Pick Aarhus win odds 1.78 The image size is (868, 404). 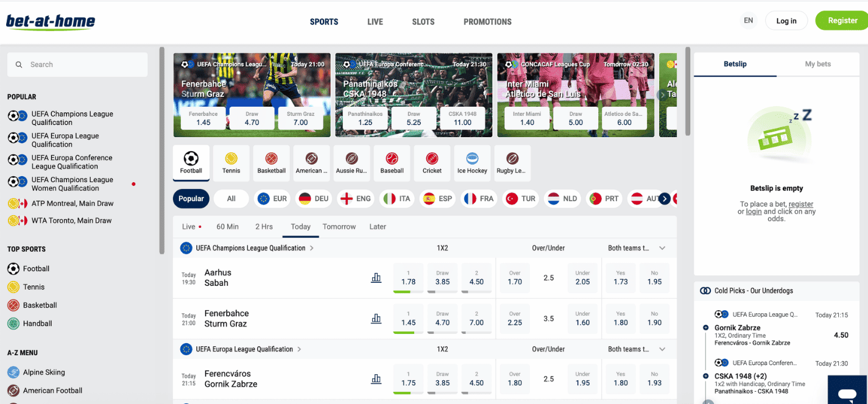[409, 278]
